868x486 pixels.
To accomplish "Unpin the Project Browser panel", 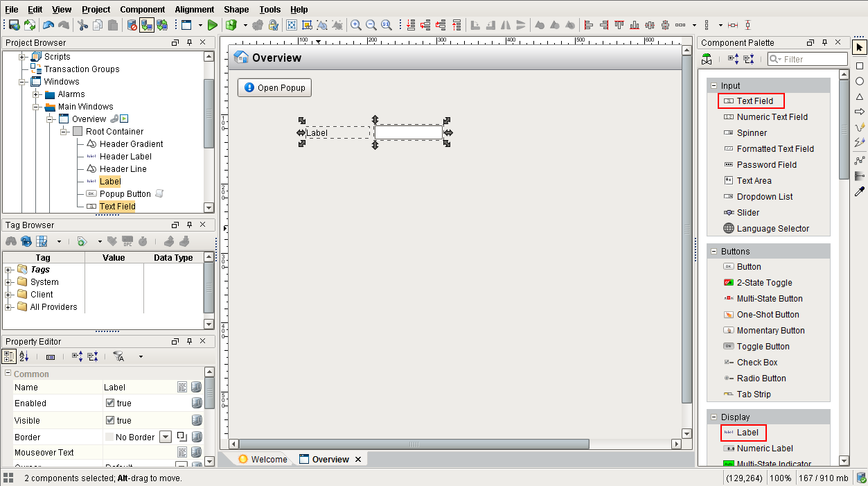I will 188,42.
